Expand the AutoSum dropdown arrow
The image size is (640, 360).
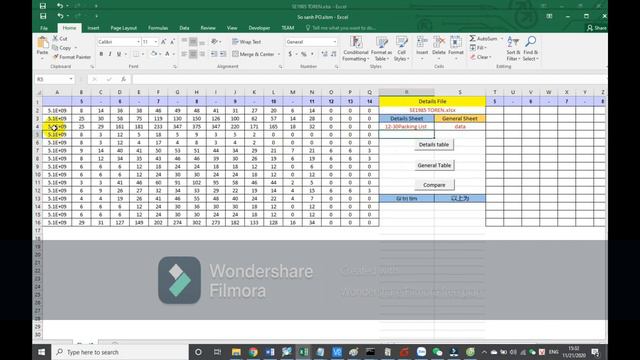(502, 38)
